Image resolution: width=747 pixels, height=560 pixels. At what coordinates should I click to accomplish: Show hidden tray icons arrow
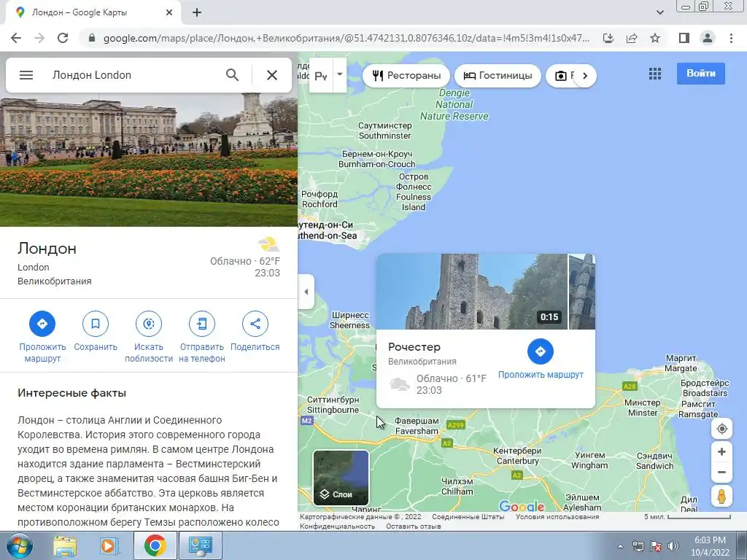tap(620, 546)
